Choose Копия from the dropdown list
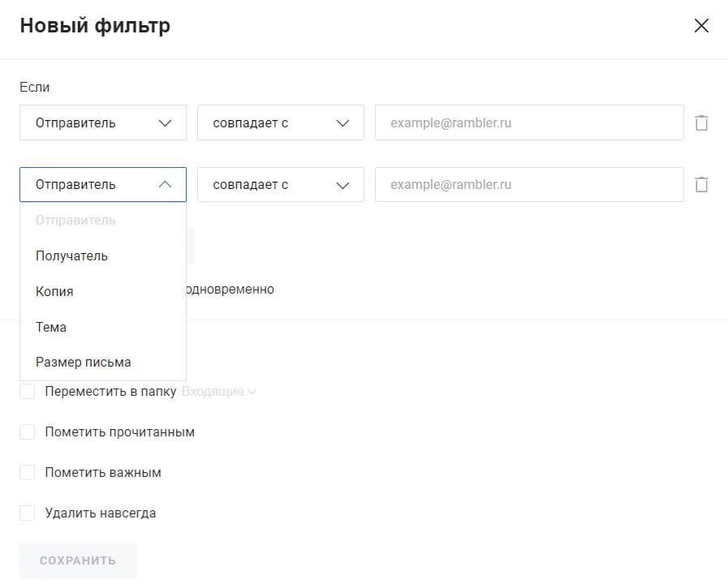 pos(54,291)
